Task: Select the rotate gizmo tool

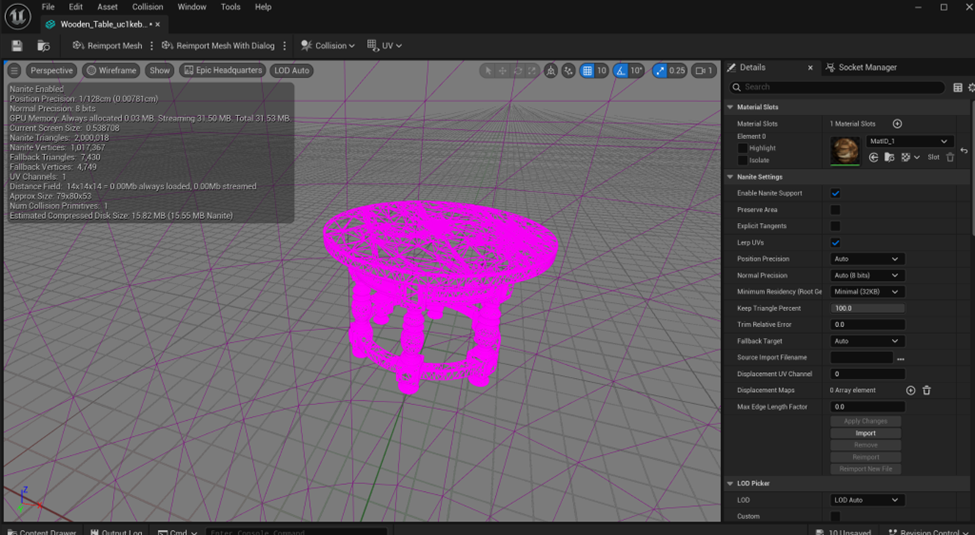Action: coord(517,71)
